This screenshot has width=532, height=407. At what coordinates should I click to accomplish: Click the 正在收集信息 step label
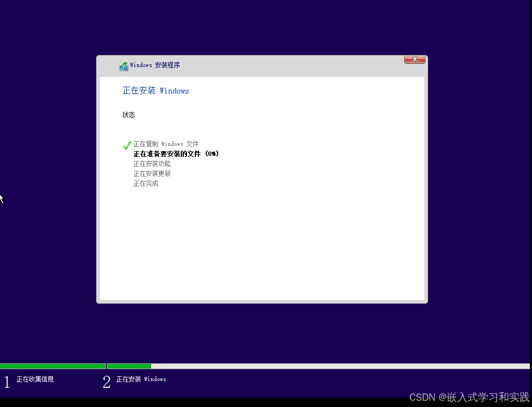[x=35, y=379]
